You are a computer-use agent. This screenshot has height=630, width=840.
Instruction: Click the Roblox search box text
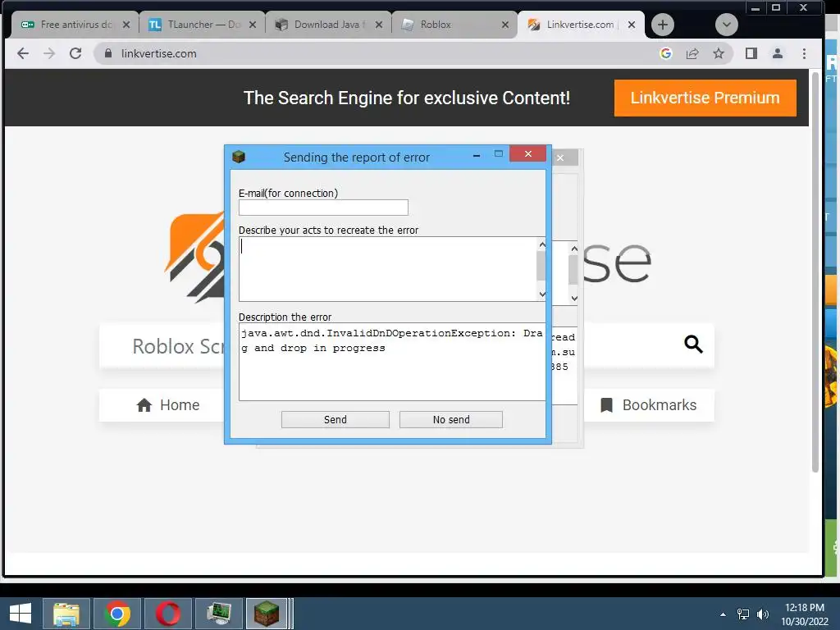pyautogui.click(x=179, y=346)
